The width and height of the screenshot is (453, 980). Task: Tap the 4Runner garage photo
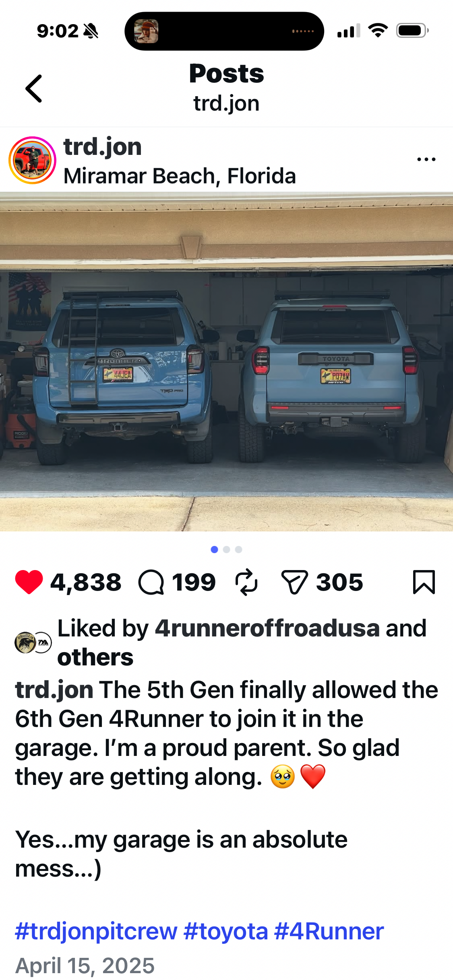(x=226, y=362)
